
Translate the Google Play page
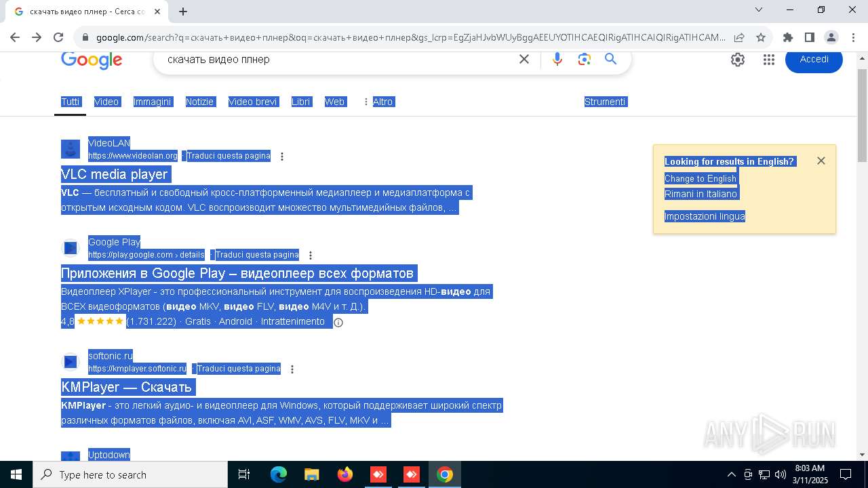[257, 255]
